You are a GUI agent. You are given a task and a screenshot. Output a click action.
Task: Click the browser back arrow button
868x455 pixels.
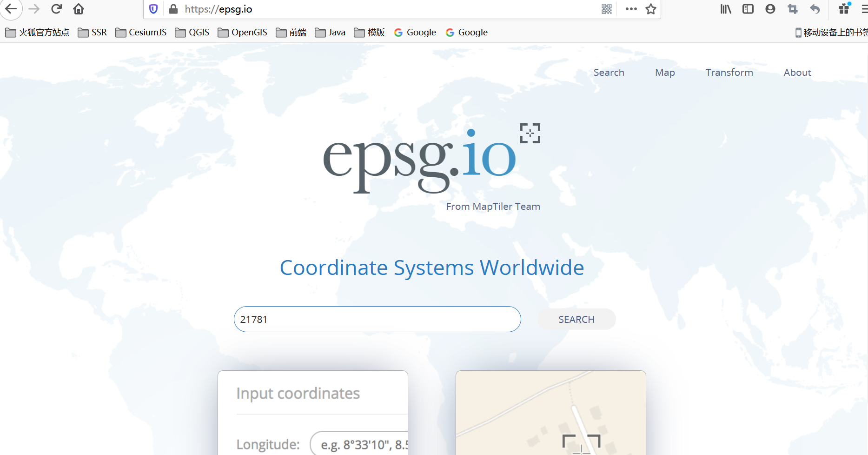11,9
